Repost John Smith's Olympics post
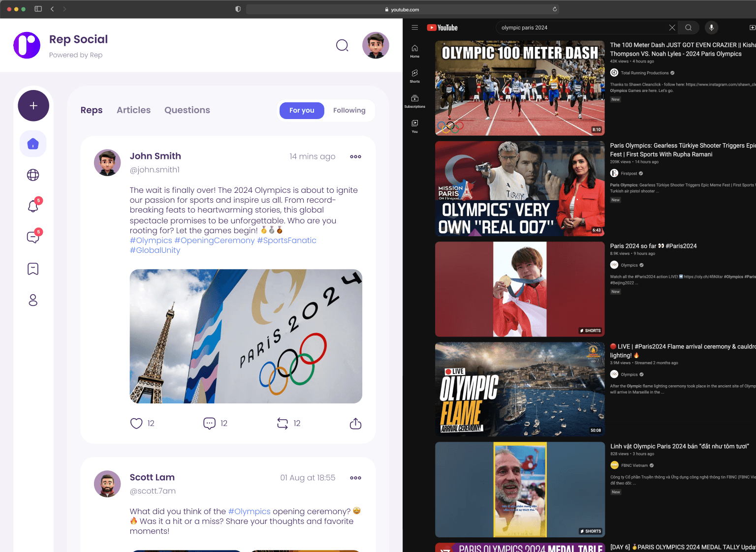Screen dimensions: 756x552 [283, 423]
